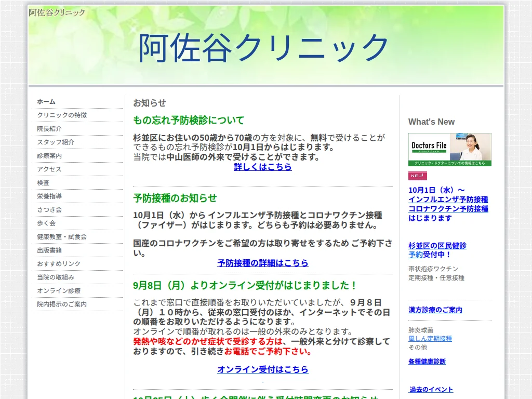Follow オンライン受付はこちら link
The image size is (532, 399).
(262, 369)
